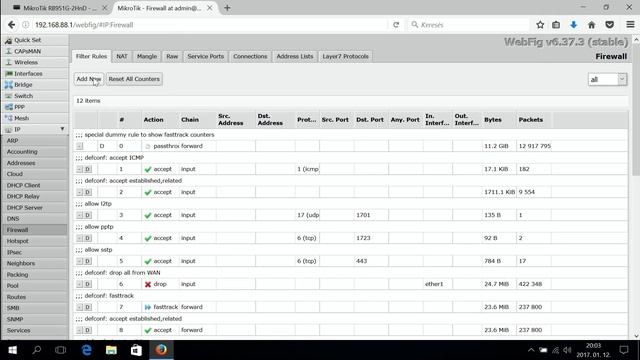Open rule 1 via green accept checkmark

[x=148, y=169]
